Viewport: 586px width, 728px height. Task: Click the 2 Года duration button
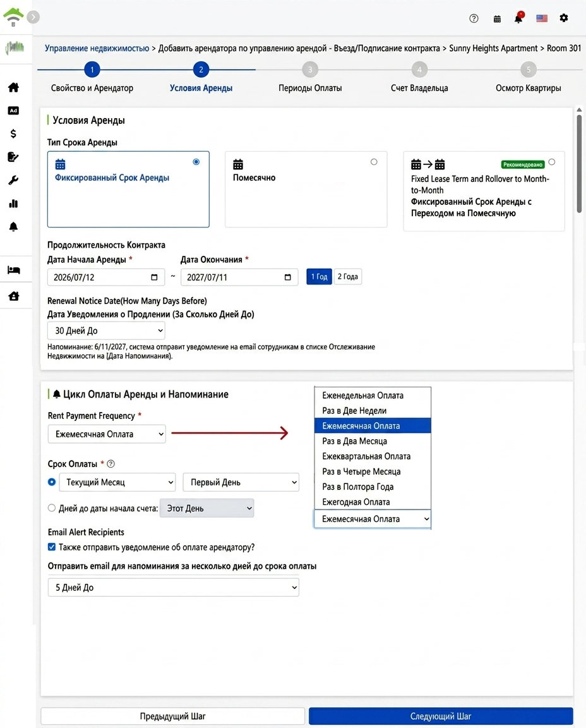tap(348, 277)
